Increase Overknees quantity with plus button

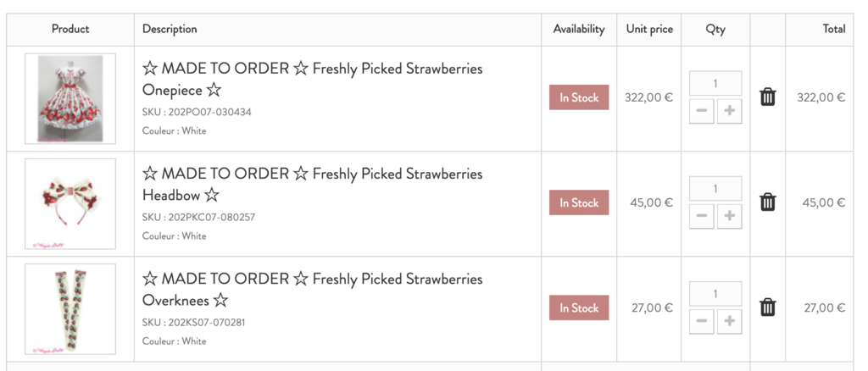pos(730,321)
